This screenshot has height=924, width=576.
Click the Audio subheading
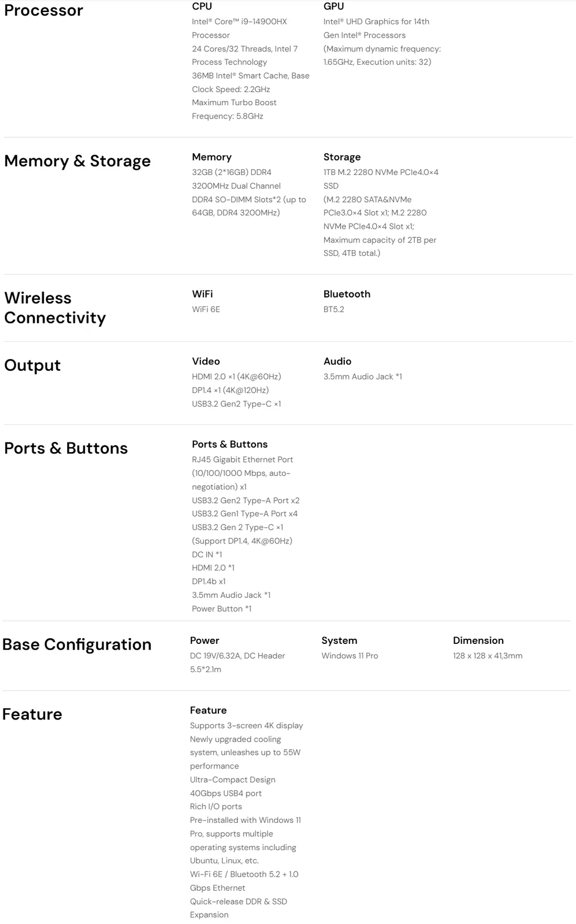(x=337, y=362)
